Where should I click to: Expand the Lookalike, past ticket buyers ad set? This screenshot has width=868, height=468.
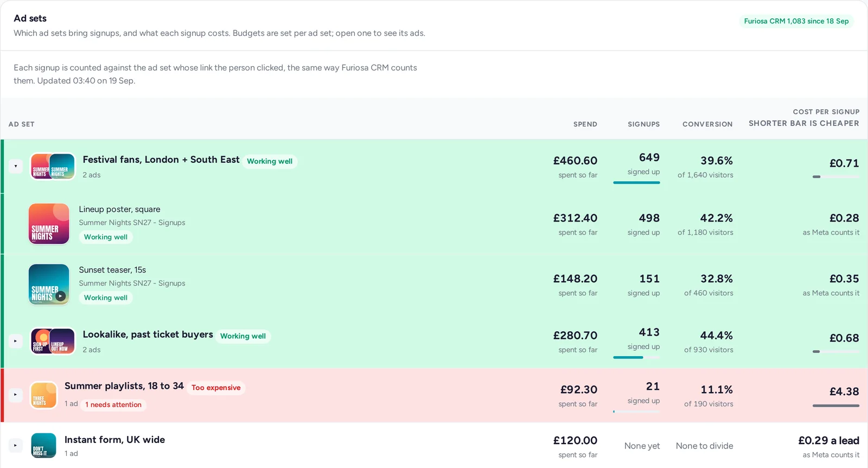pos(16,341)
